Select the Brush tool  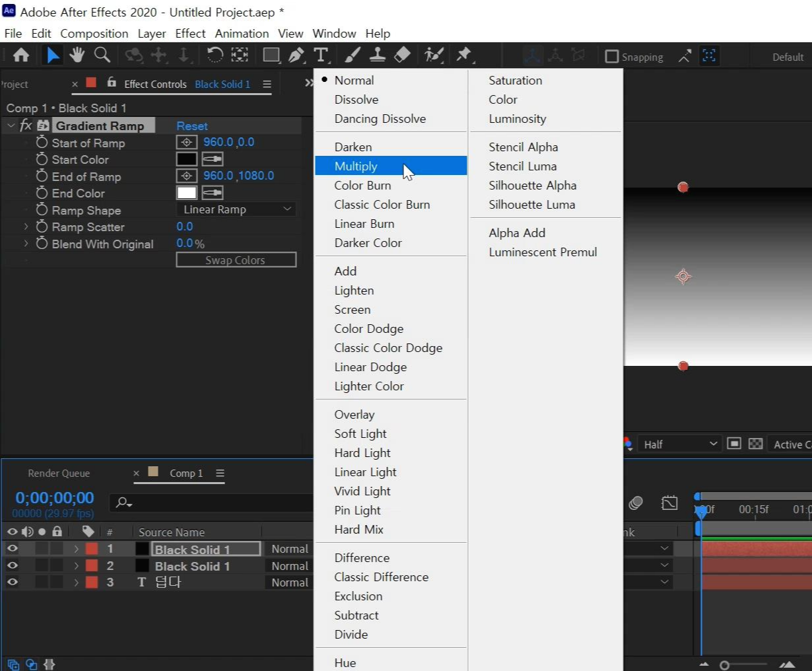point(353,55)
